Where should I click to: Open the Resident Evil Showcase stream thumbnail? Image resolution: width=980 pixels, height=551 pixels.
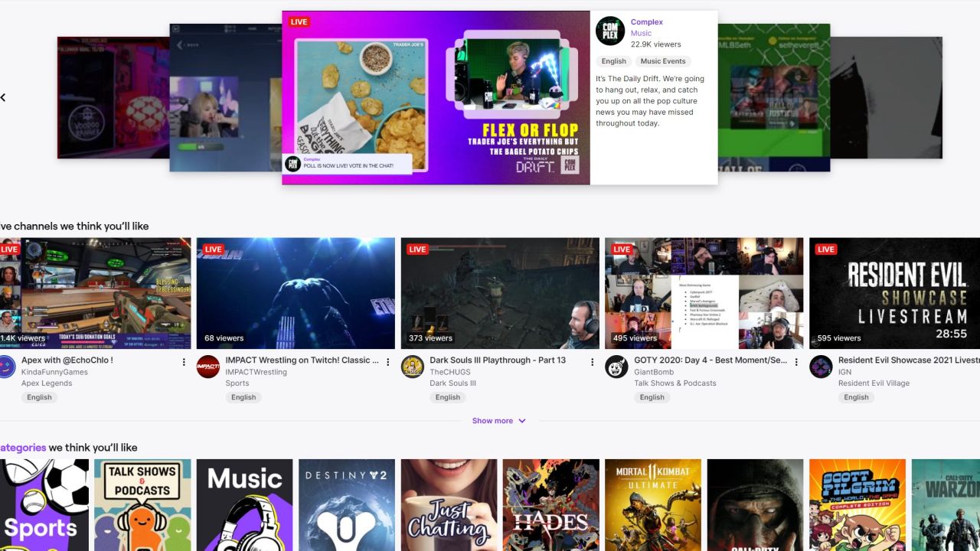(x=894, y=293)
